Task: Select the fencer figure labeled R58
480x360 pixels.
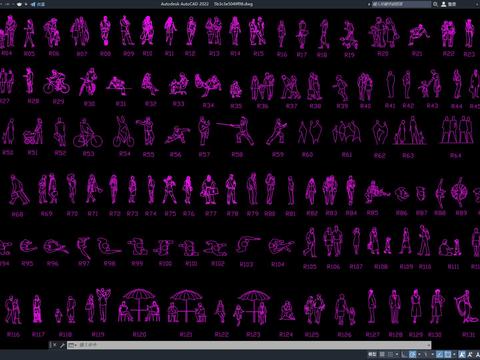Action: tap(236, 130)
